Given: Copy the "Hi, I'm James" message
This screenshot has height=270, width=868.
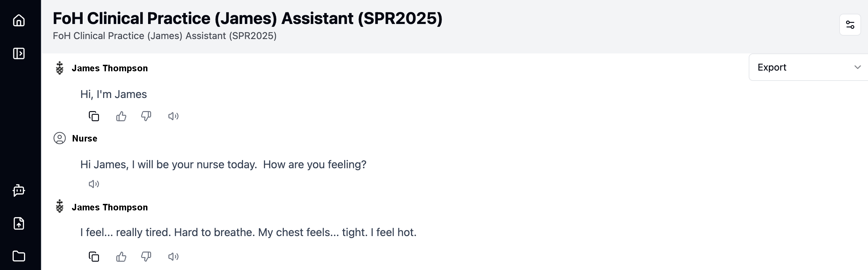Looking at the screenshot, I should [x=94, y=116].
